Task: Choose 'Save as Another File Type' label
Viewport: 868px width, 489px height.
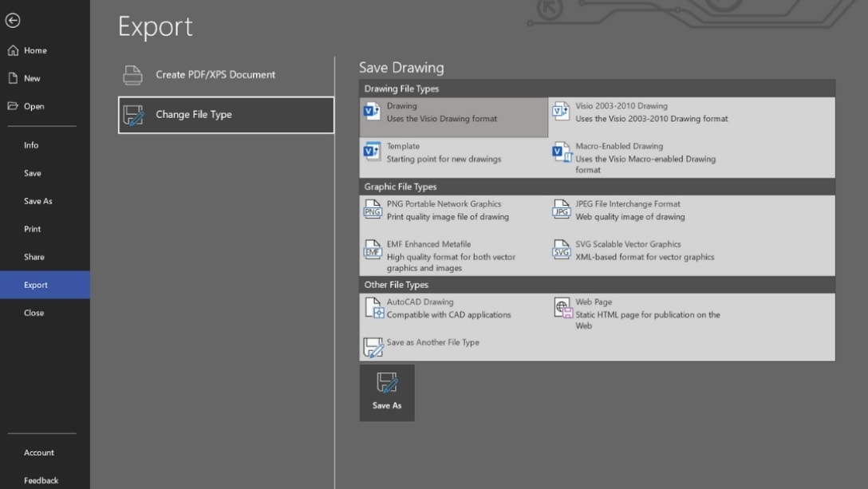Action: 433,342
